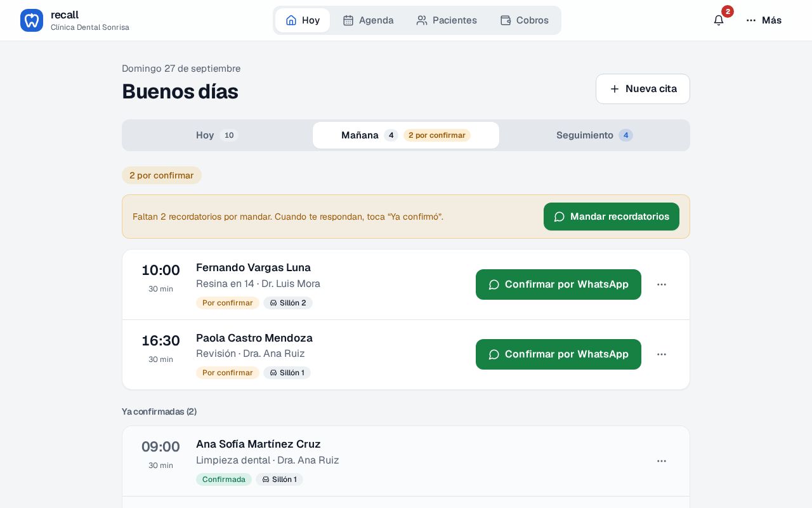Viewport: 812px width, 508px height.
Task: Switch to the Hoy 10 tab
Action: click(x=217, y=135)
